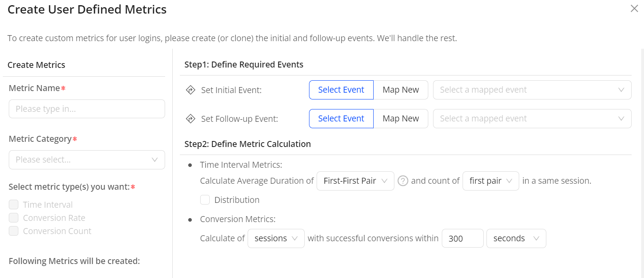Open the seconds time unit dropdown
The image size is (644, 278).
pos(516,238)
